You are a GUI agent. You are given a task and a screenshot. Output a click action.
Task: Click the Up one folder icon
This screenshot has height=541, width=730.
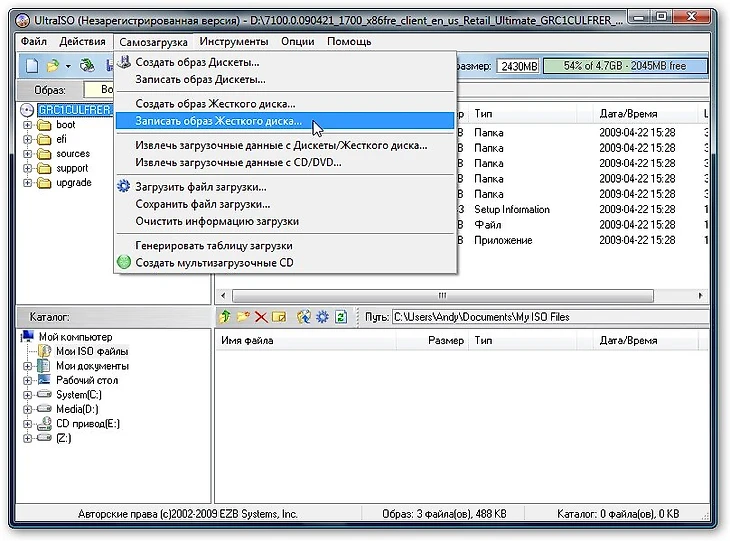pos(226,317)
